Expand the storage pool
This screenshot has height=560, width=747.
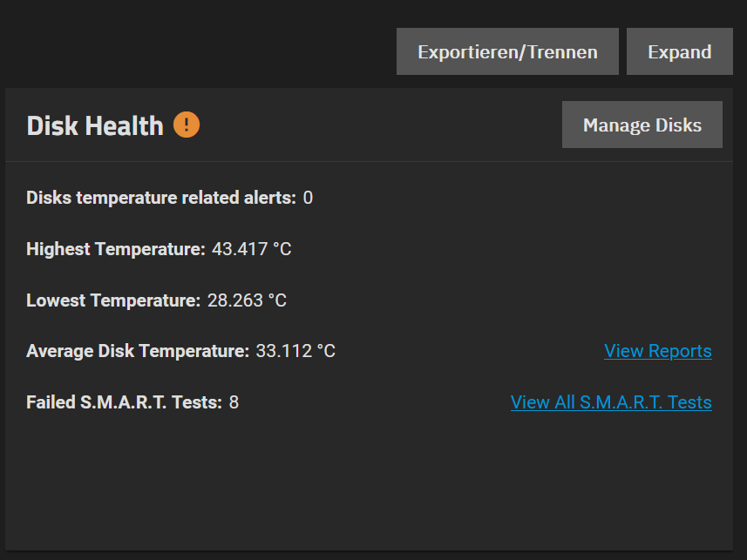pyautogui.click(x=679, y=51)
